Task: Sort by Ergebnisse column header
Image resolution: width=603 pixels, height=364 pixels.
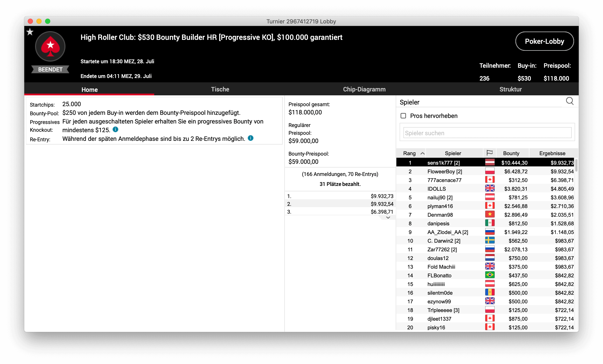Action: (x=552, y=153)
